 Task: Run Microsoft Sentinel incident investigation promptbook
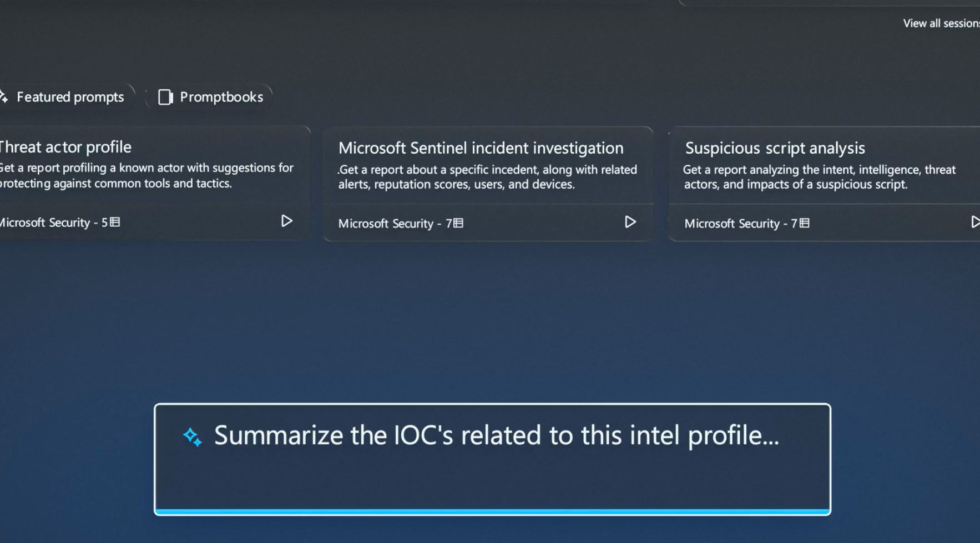coord(630,222)
